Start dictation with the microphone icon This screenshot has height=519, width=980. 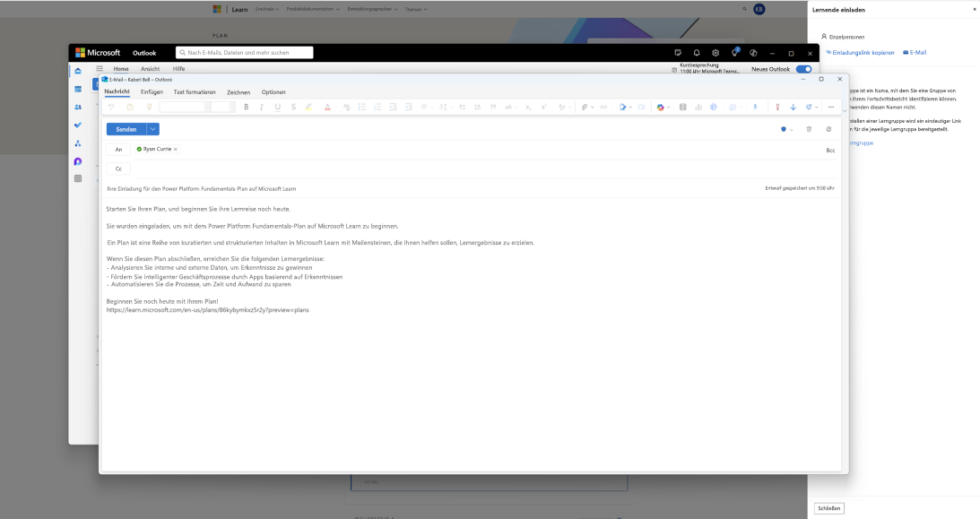(x=756, y=107)
